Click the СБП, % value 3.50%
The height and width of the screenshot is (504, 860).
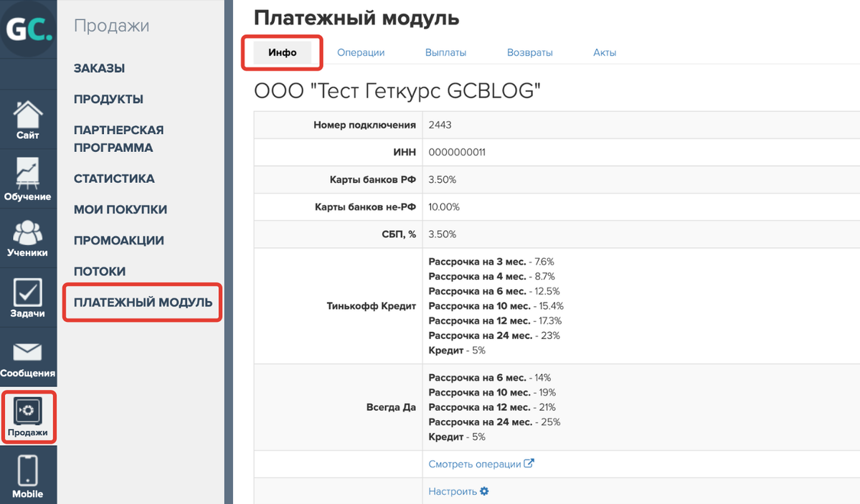pos(442,234)
